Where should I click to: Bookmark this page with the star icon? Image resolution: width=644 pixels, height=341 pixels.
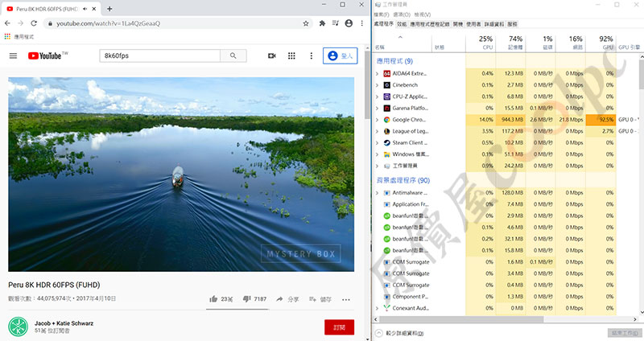pos(306,23)
